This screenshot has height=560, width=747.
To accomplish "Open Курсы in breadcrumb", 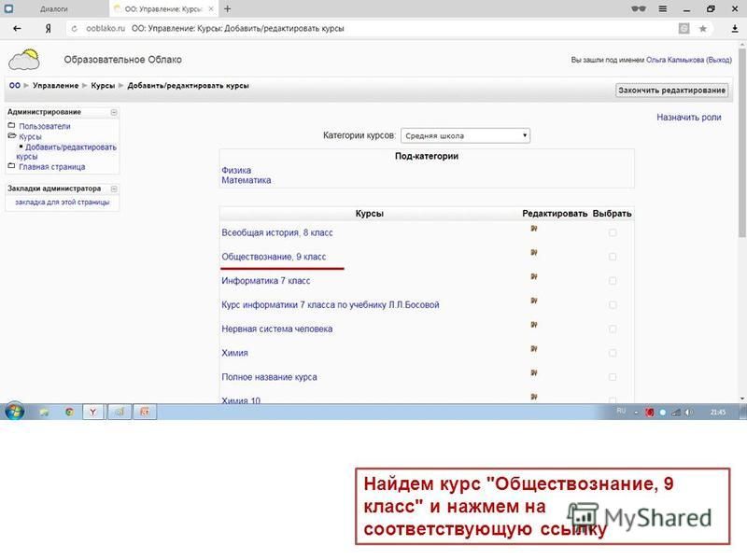I will 103,86.
